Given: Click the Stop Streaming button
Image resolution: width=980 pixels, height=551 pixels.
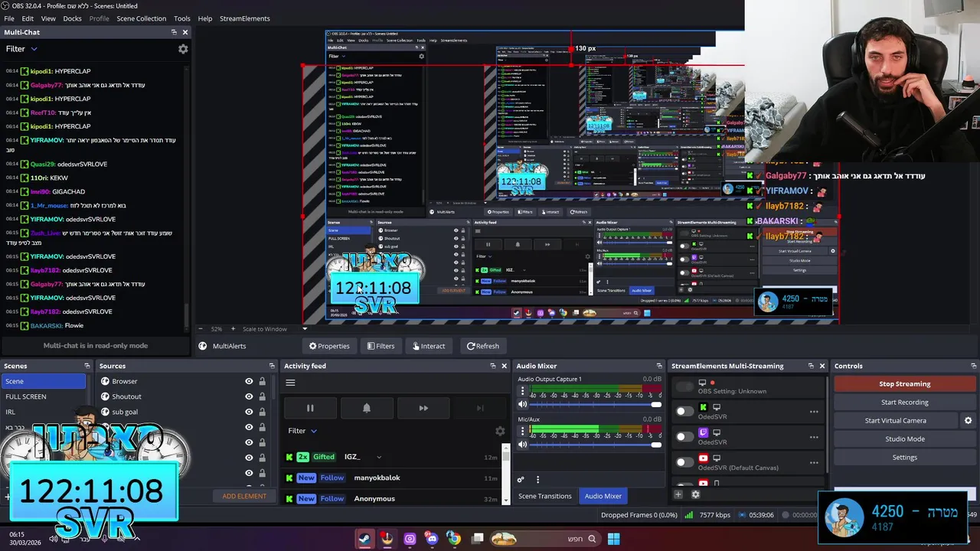Looking at the screenshot, I should [x=905, y=384].
